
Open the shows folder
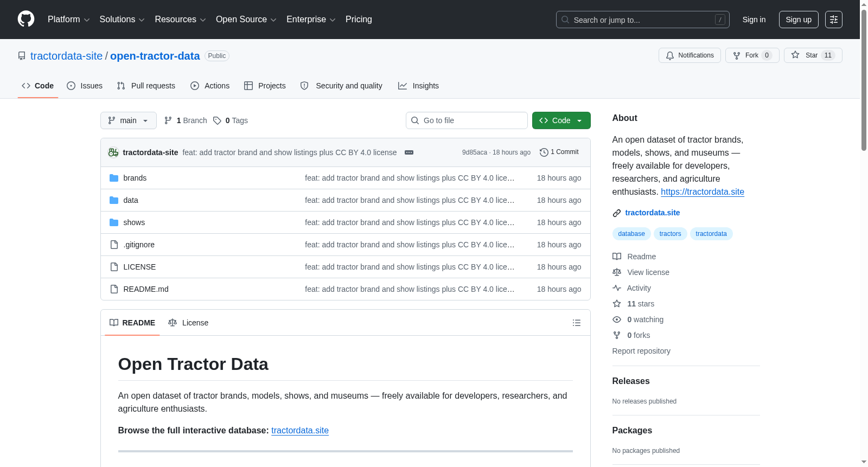coord(134,222)
